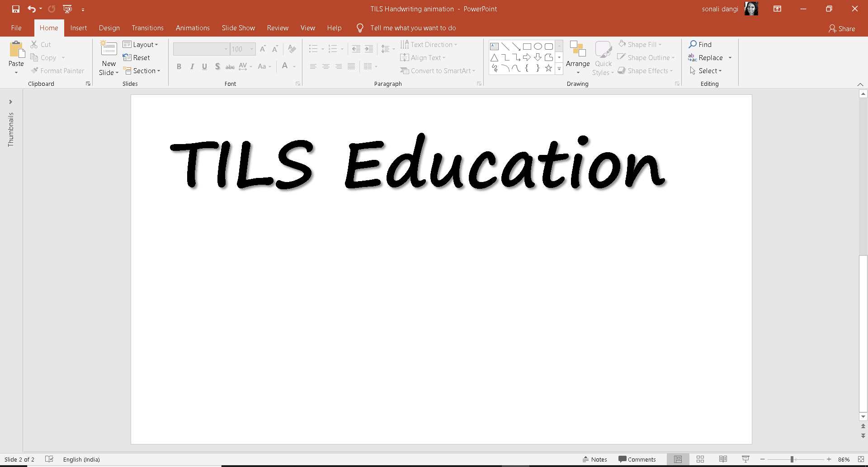Screen dimensions: 868x467
Task: Expand the Shape Fill dropdown
Action: (660, 44)
